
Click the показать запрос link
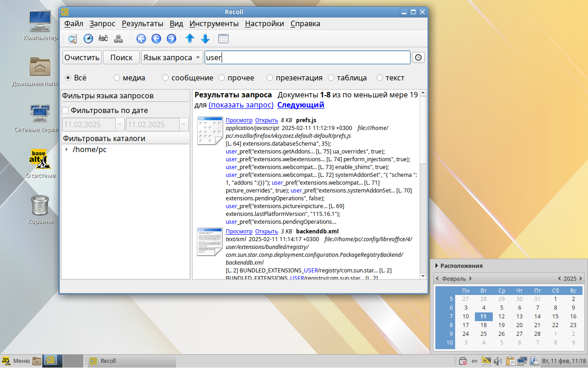(241, 105)
